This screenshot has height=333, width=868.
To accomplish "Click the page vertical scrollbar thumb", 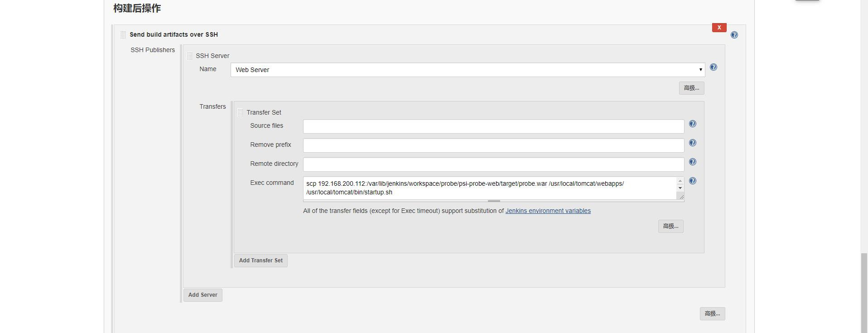I will (x=864, y=292).
